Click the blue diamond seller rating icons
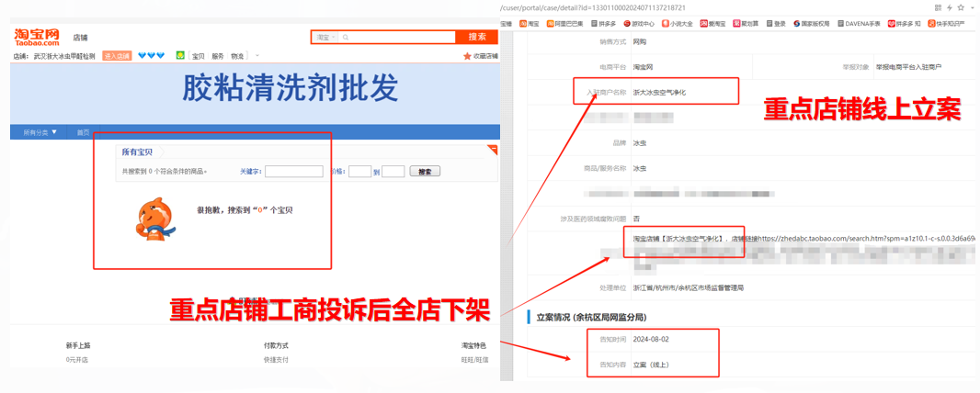Screen dimensions: 980x393 152,55
